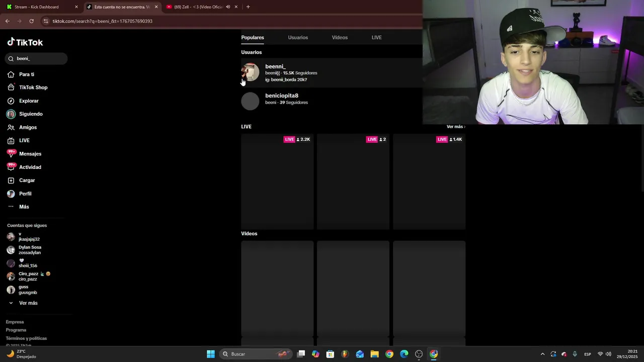644x362 pixels.
Task: Open OBS Studio from taskbar
Action: click(419, 354)
